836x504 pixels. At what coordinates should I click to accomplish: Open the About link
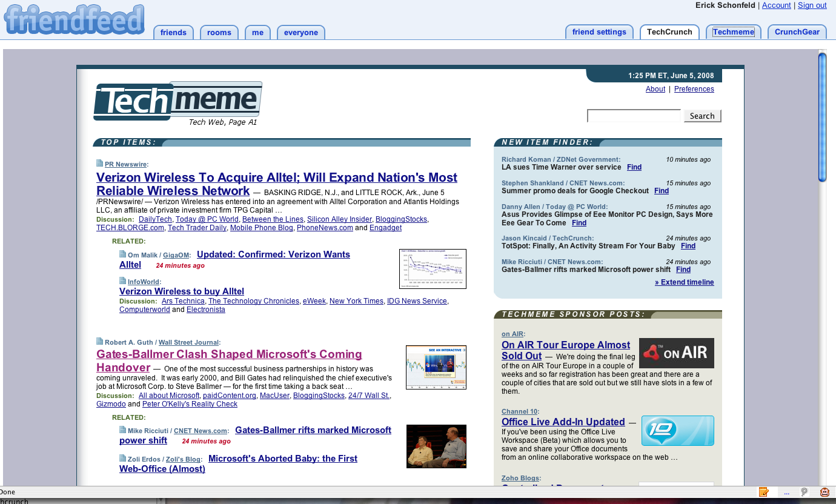[655, 89]
